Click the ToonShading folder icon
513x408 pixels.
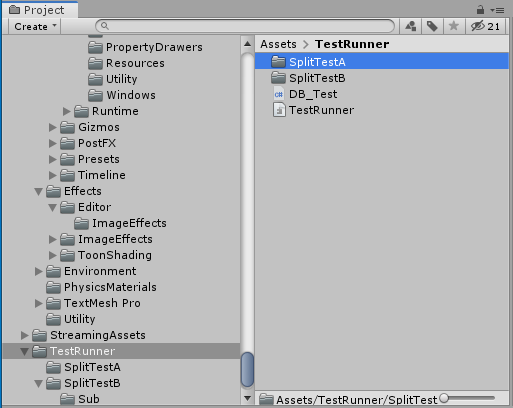tap(67, 255)
